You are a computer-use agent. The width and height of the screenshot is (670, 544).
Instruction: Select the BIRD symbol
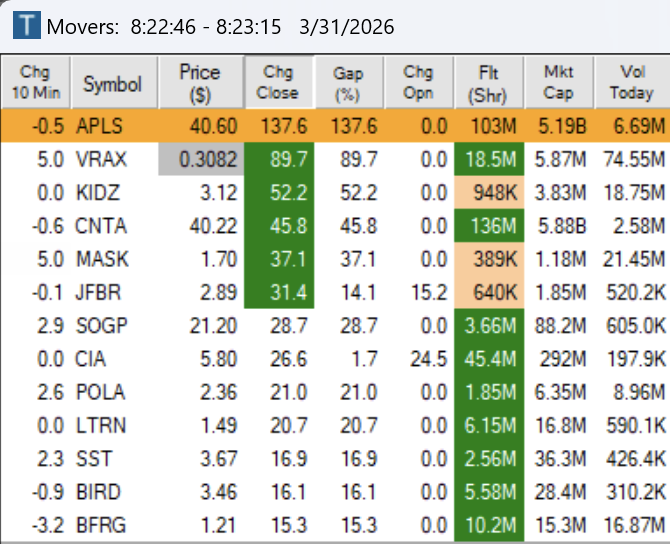(98, 492)
